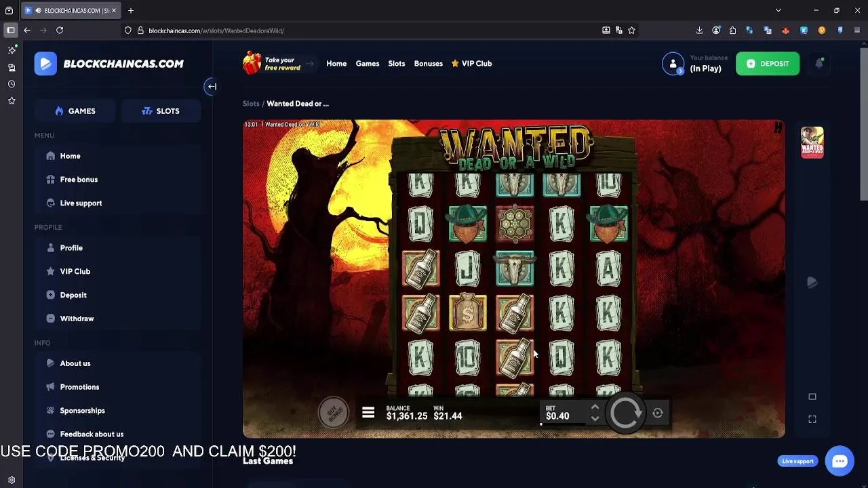Enter fullscreen game mode icon
The width and height of the screenshot is (868, 488).
click(812, 419)
